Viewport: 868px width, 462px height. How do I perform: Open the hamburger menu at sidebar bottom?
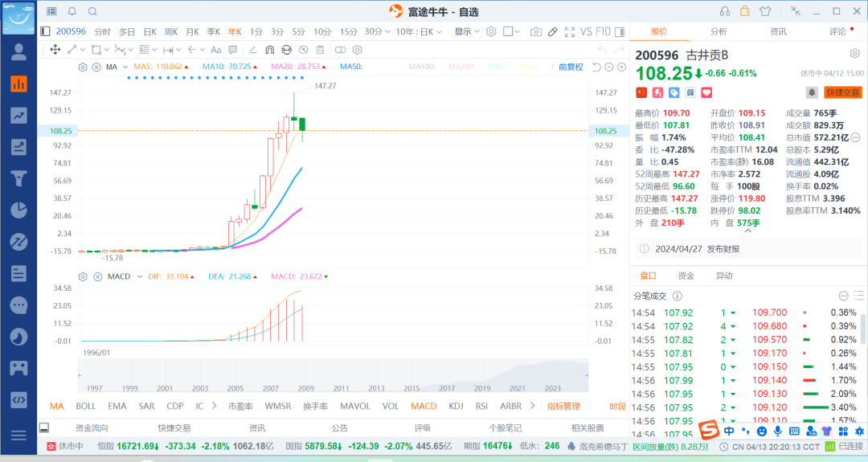tap(18, 435)
